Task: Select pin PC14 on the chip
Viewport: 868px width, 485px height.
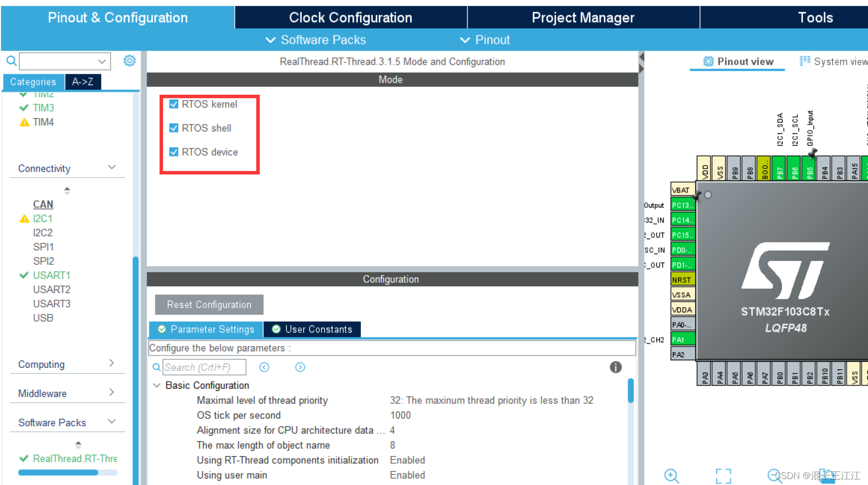Action: 683,220
